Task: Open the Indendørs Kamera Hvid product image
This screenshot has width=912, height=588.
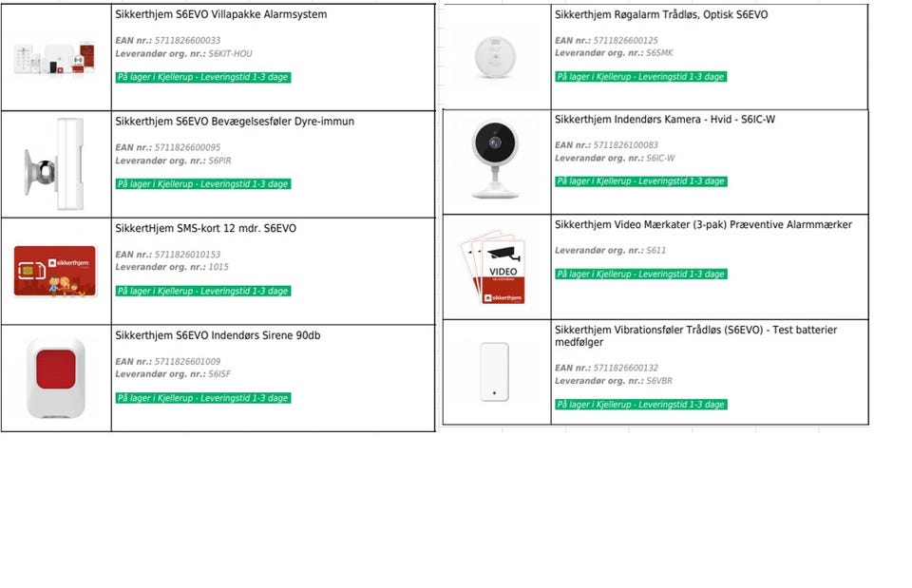Action: tap(495, 160)
